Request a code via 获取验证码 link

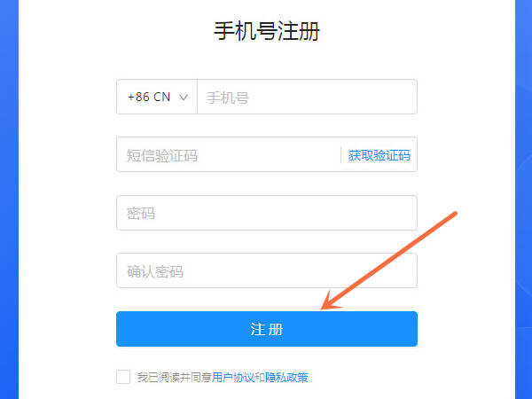379,155
